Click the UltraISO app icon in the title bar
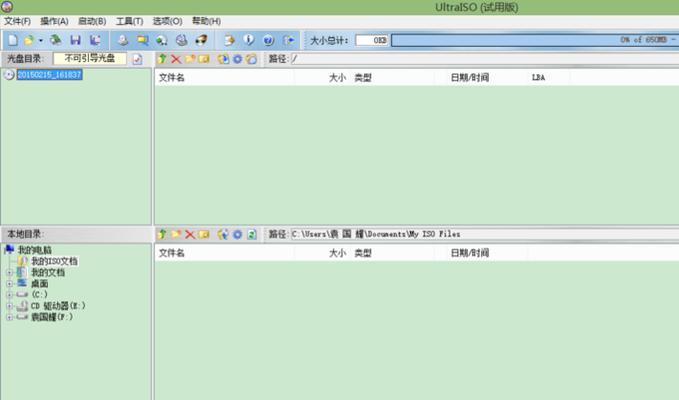 7,6
